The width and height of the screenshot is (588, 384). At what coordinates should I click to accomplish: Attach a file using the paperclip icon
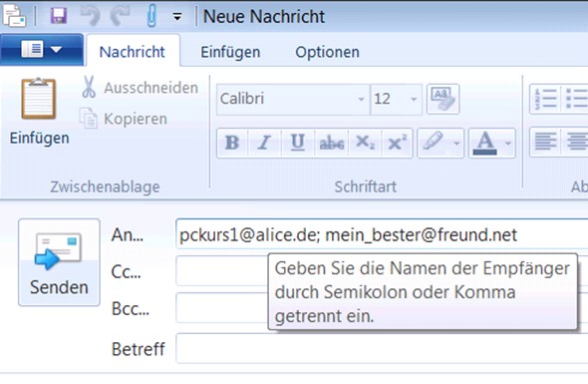tap(151, 16)
